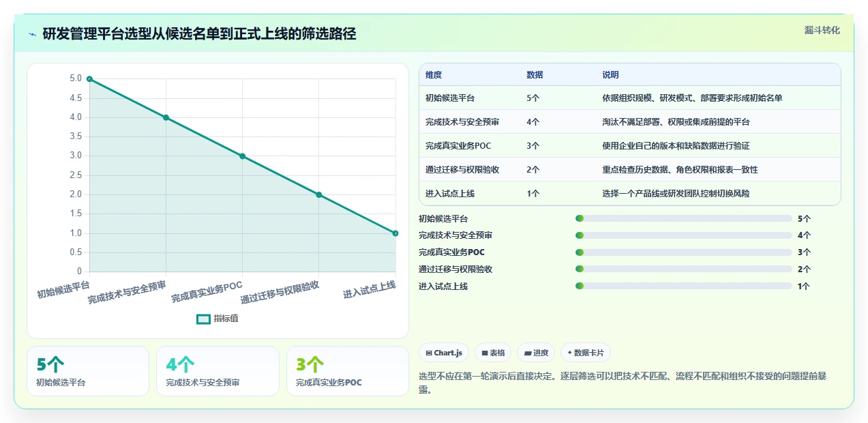Click table cell 通过迁移与权限验收 in the 维度 column
Screen dimensions: 868x423
click(x=462, y=170)
